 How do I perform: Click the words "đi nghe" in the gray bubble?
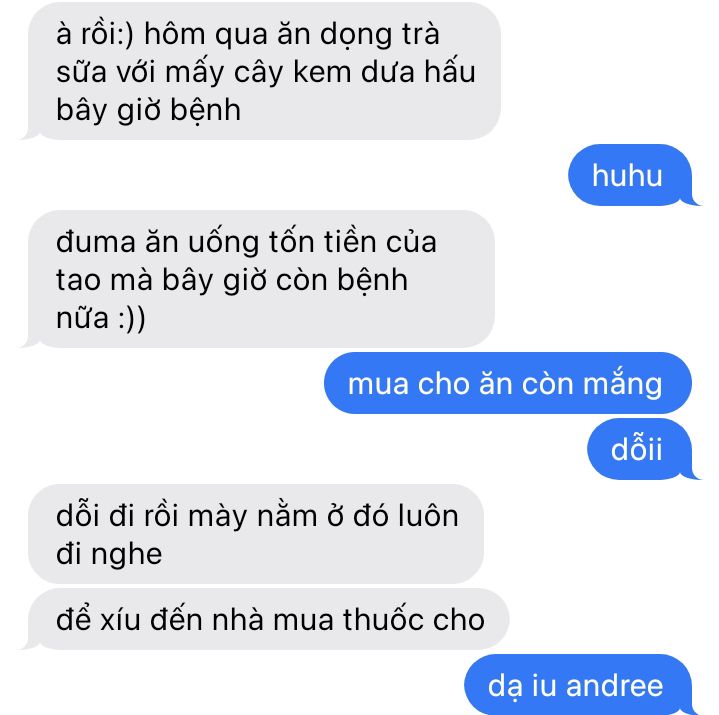pos(109,554)
